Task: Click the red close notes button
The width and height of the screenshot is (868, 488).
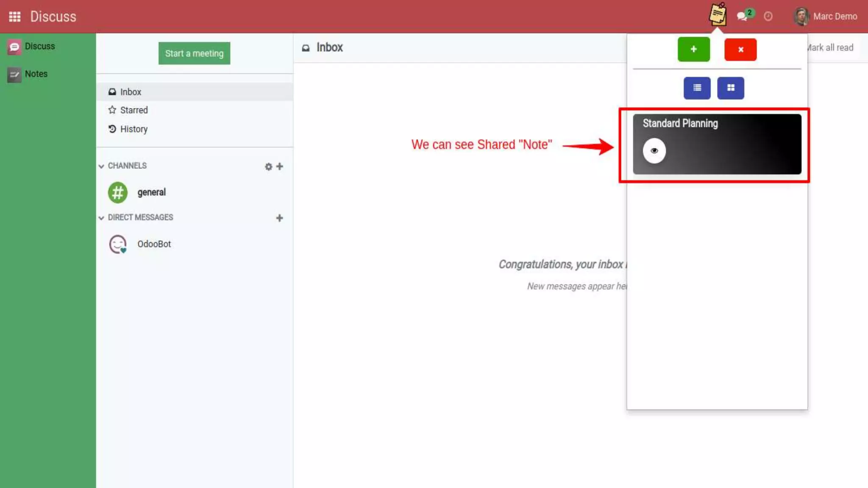Action: [x=740, y=50]
